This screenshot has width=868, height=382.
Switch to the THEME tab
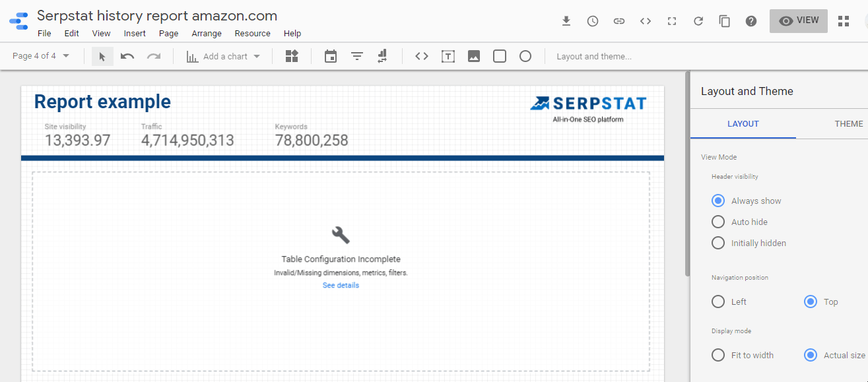click(848, 123)
